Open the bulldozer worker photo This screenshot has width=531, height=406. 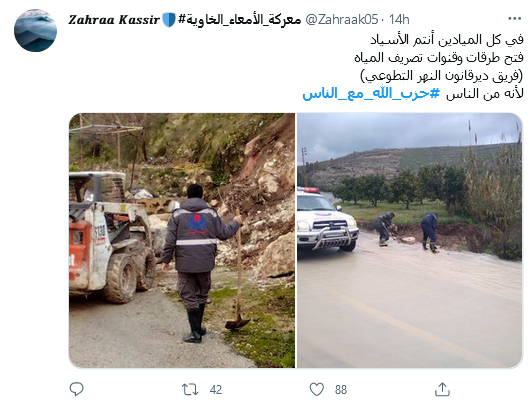182,240
